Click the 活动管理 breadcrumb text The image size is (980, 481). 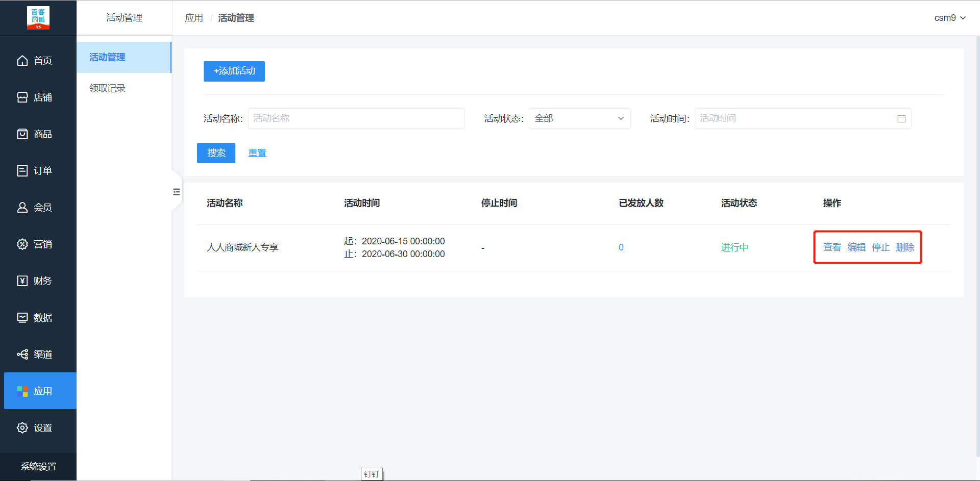click(236, 18)
